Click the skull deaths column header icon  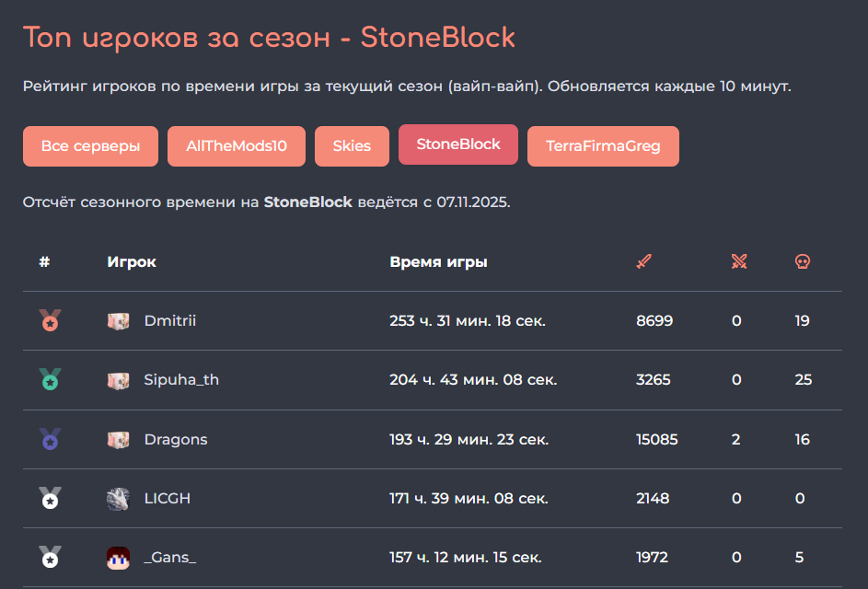tap(803, 262)
